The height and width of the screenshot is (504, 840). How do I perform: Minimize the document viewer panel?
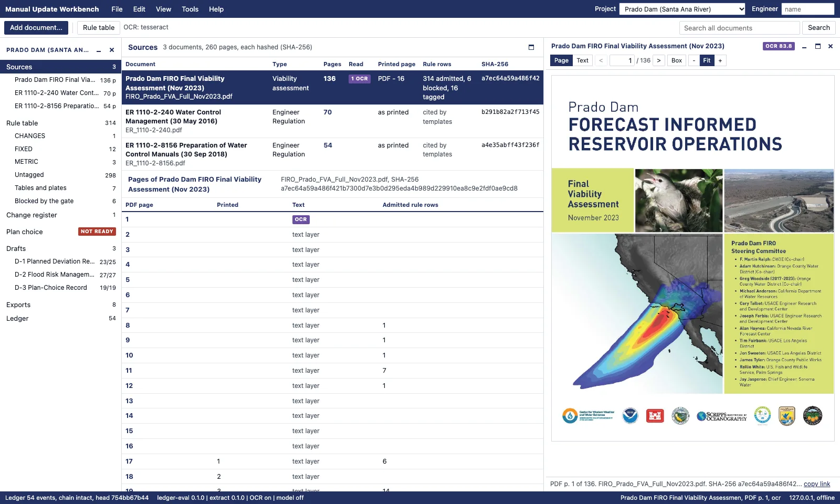804,46
